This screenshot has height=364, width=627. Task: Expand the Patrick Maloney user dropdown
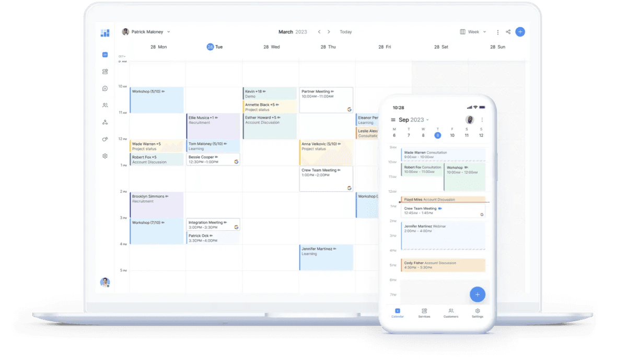[146, 32]
